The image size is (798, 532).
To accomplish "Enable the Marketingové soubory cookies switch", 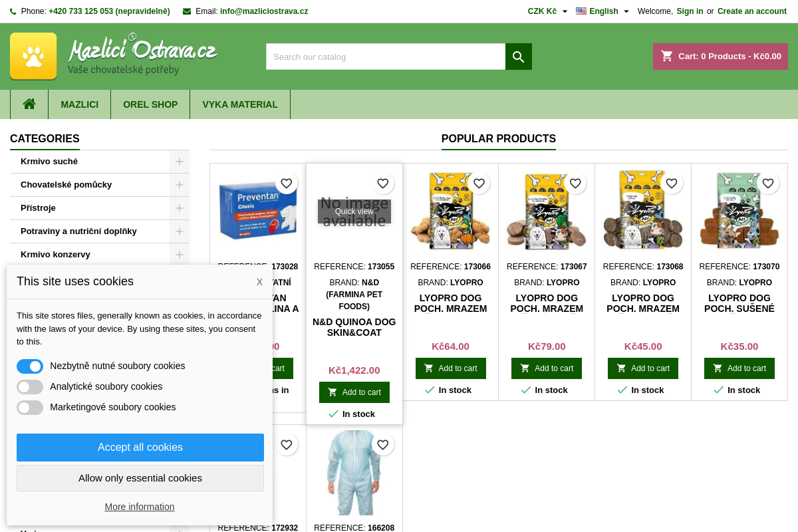I will (30, 408).
